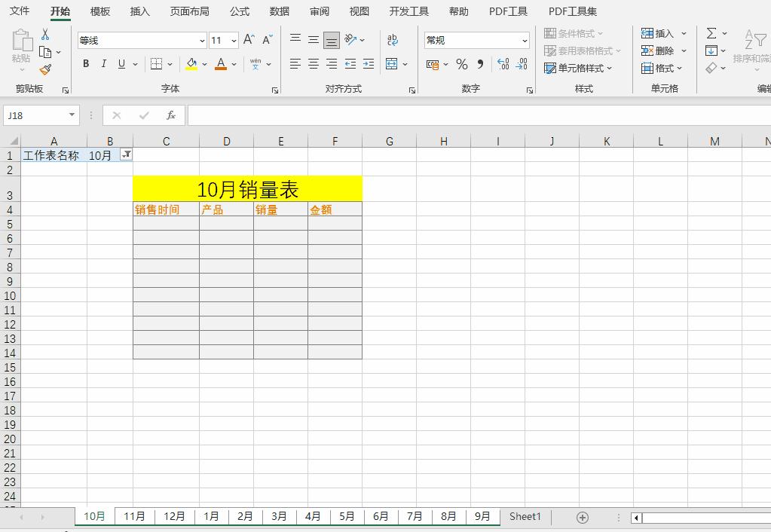The image size is (771, 532).
Task: Toggle italic formatting
Action: pyautogui.click(x=103, y=64)
